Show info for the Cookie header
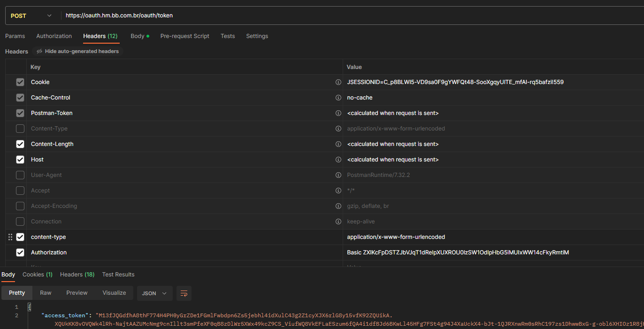The height and width of the screenshot is (329, 644). 338,82
